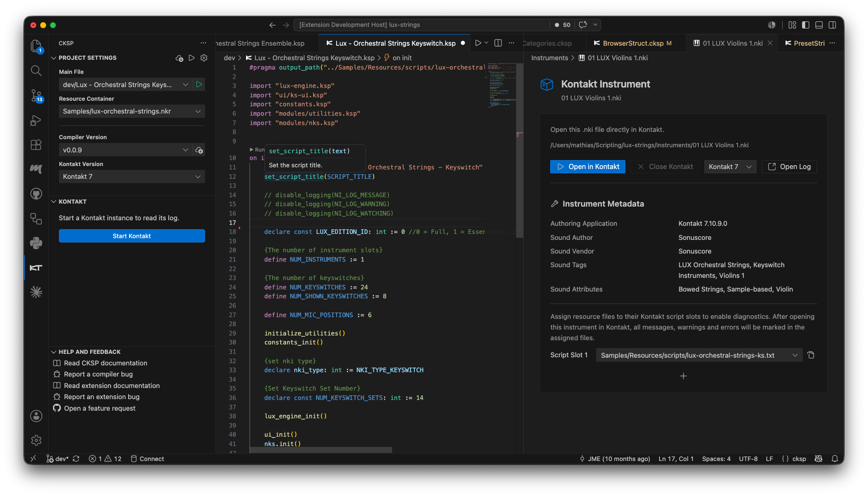The width and height of the screenshot is (868, 496).
Task: Click Report a compiler bug
Action: 98,374
